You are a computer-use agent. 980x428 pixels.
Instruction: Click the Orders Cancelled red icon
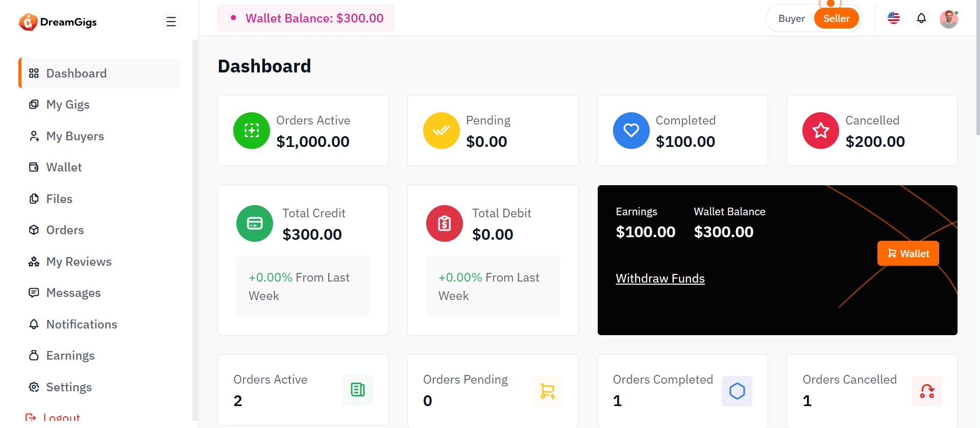point(927,391)
